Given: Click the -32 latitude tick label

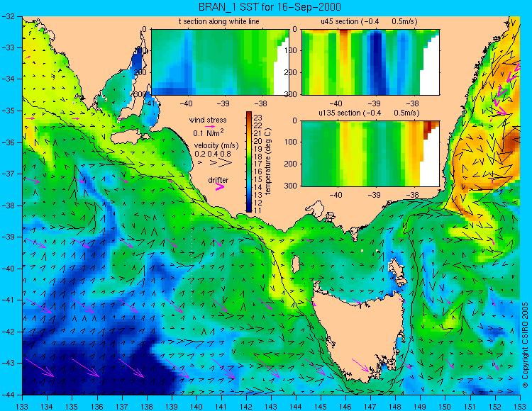Looking at the screenshot, I should coord(9,16).
